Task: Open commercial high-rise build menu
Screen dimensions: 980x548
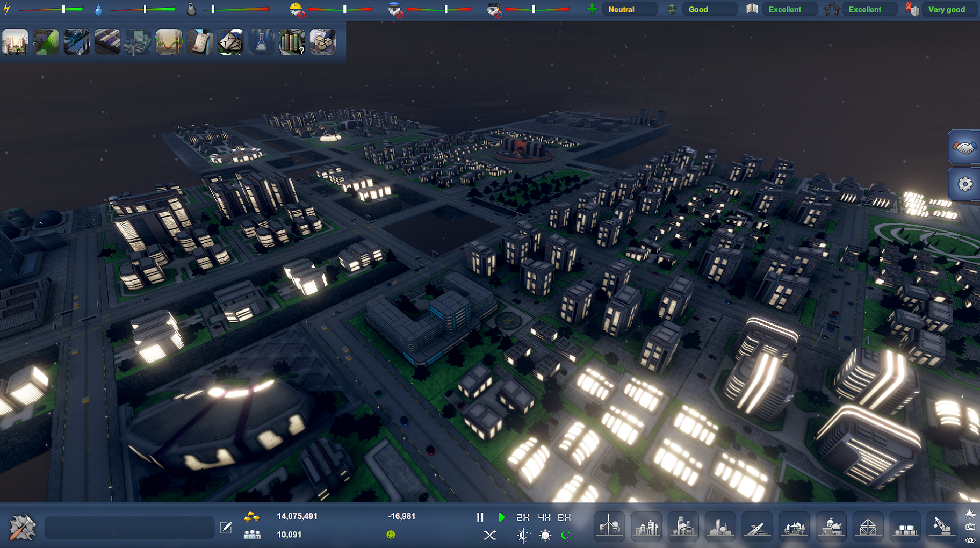Action: click(683, 527)
